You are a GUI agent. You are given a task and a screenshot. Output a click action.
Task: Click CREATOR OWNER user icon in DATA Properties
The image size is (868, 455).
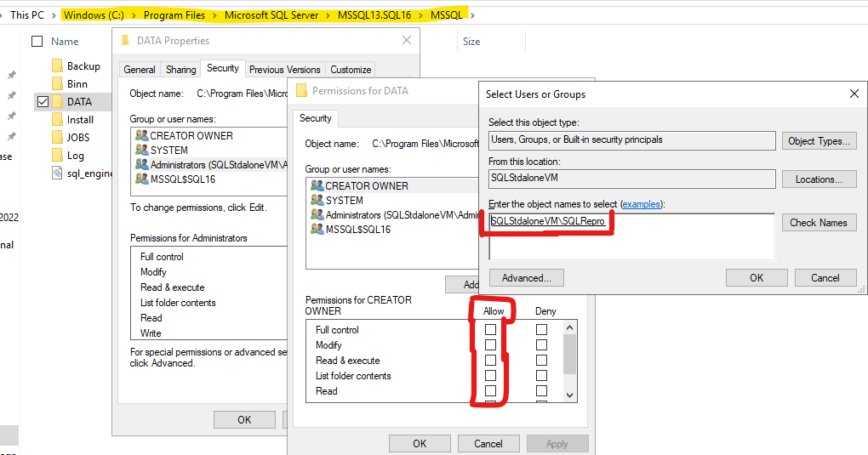click(142, 135)
